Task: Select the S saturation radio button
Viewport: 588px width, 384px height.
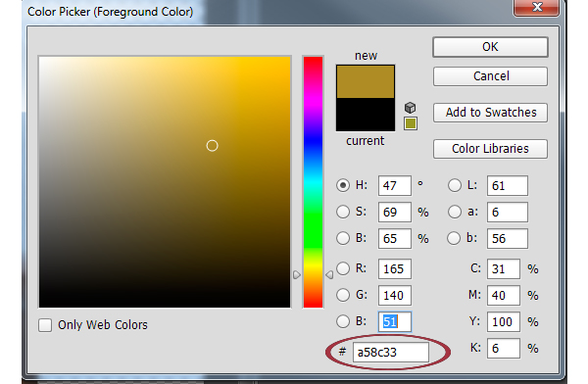Action: click(x=343, y=212)
